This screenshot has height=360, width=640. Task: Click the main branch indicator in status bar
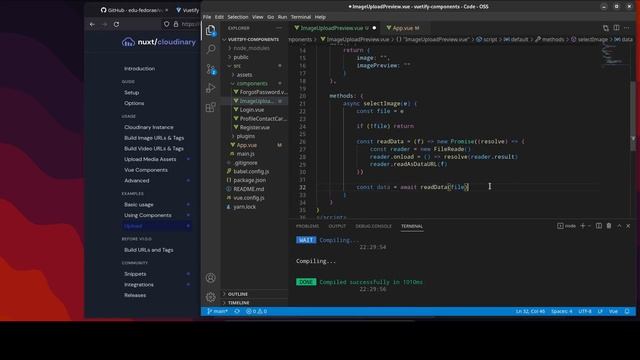pos(218,311)
